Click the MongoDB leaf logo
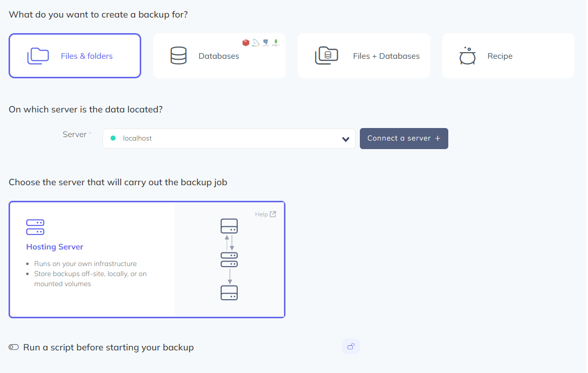Viewport: 588px width, 373px height. 276,42
